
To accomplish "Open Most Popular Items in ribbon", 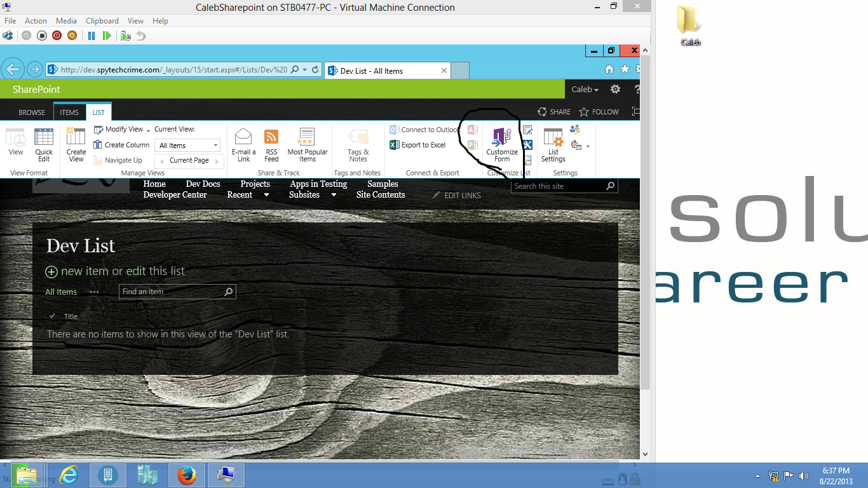I will tap(308, 145).
